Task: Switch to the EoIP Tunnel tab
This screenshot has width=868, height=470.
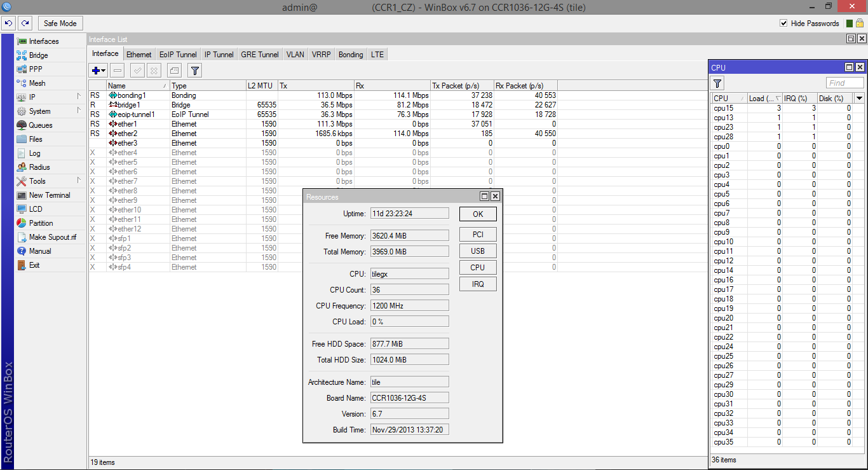Action: (x=178, y=55)
